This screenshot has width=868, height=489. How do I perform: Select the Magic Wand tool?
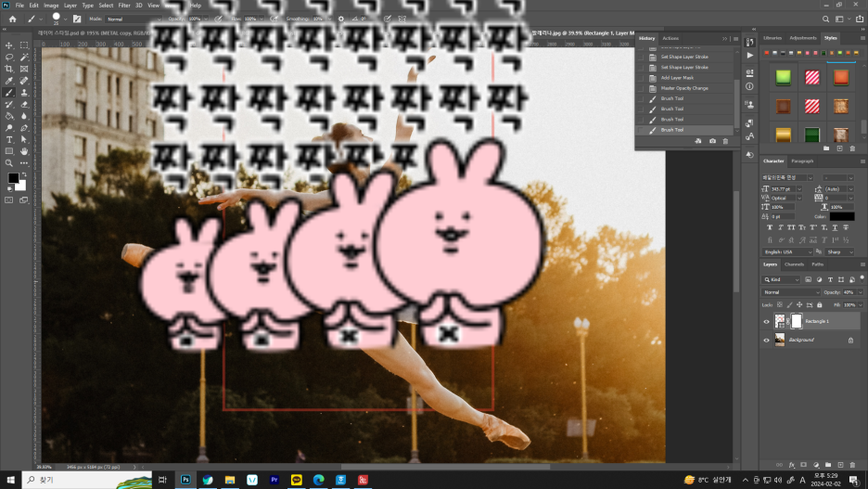coord(24,57)
